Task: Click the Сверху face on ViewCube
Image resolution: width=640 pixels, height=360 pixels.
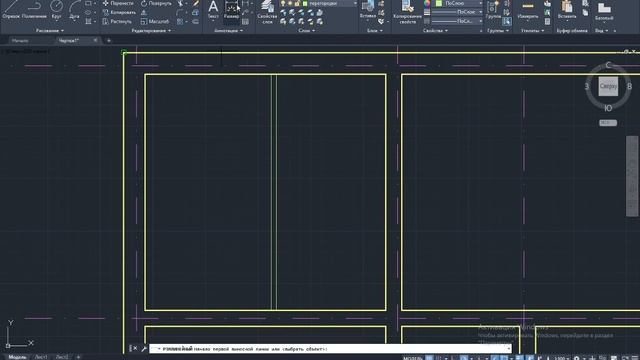Action: [608, 86]
